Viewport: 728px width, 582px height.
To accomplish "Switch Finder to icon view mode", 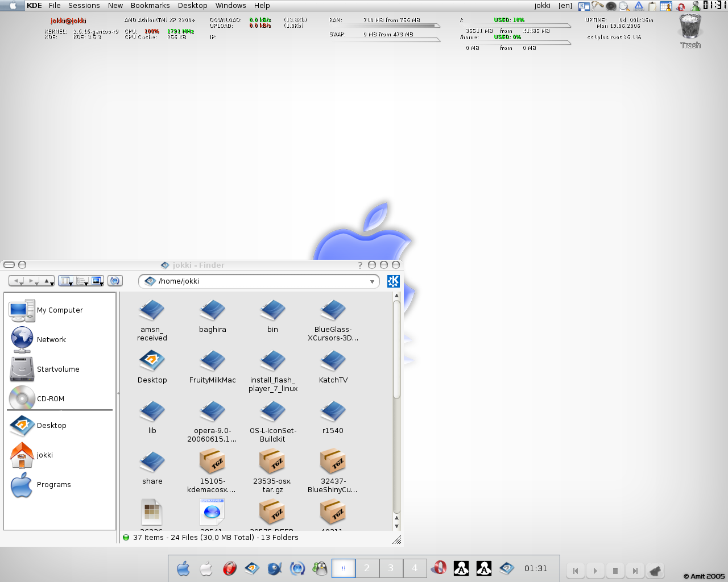I will 66,281.
